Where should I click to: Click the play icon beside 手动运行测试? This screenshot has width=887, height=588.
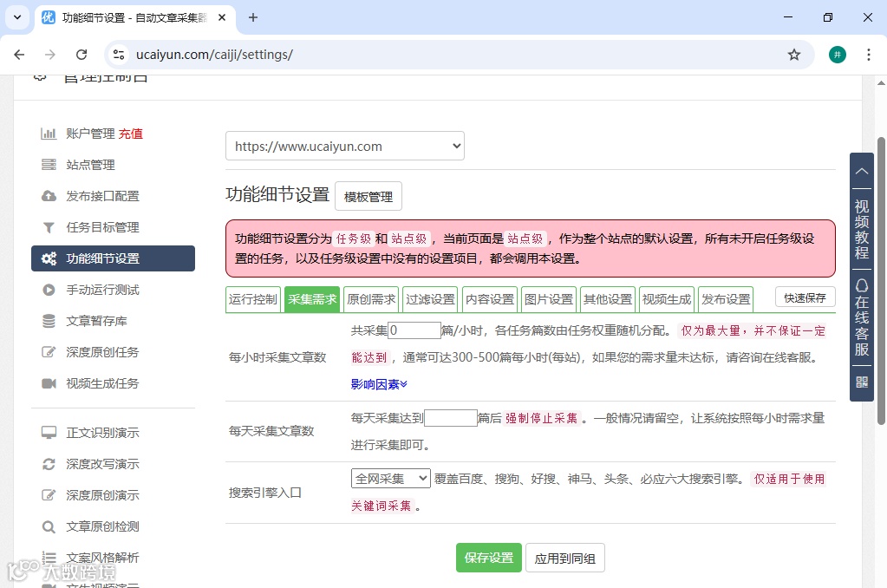(x=49, y=290)
